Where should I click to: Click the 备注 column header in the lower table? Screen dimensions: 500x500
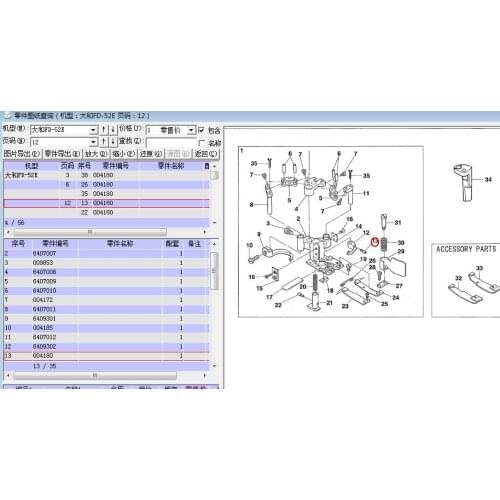pos(195,244)
